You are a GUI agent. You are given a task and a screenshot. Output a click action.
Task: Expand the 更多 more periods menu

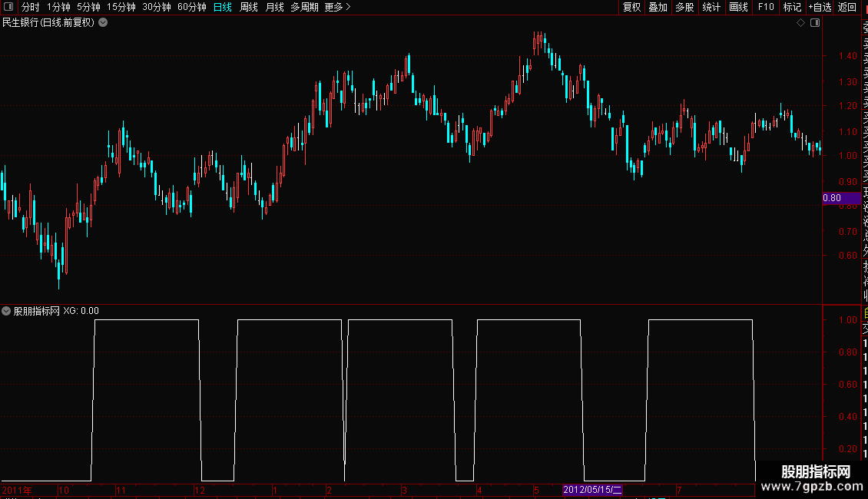338,7
